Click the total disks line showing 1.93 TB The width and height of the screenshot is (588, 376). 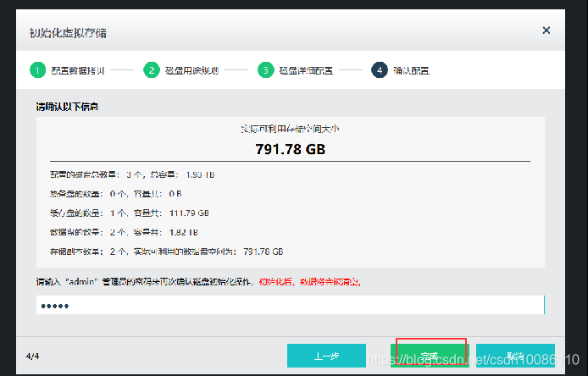[132, 174]
